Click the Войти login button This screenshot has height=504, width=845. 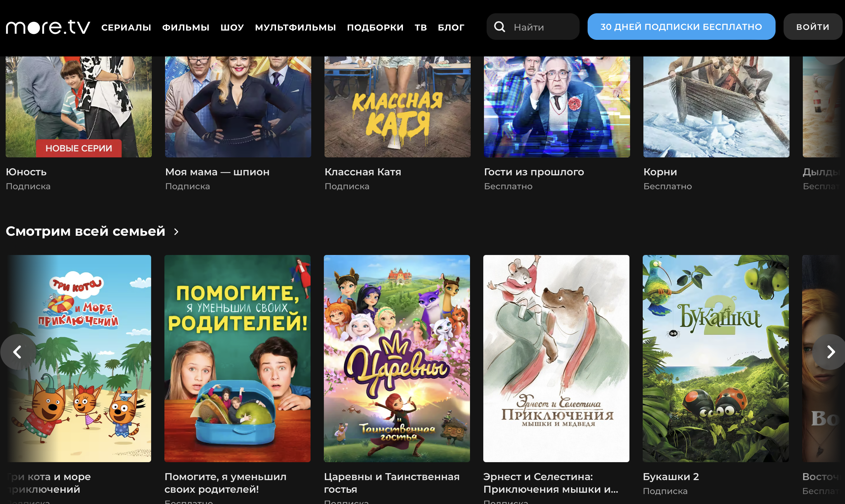pos(813,27)
